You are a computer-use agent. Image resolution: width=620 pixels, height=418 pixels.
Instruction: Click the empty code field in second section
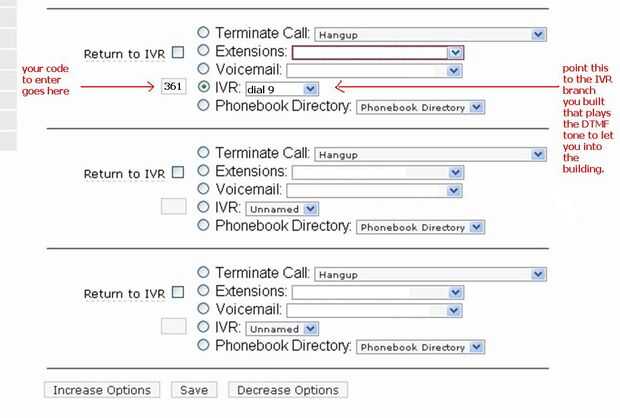point(174,207)
